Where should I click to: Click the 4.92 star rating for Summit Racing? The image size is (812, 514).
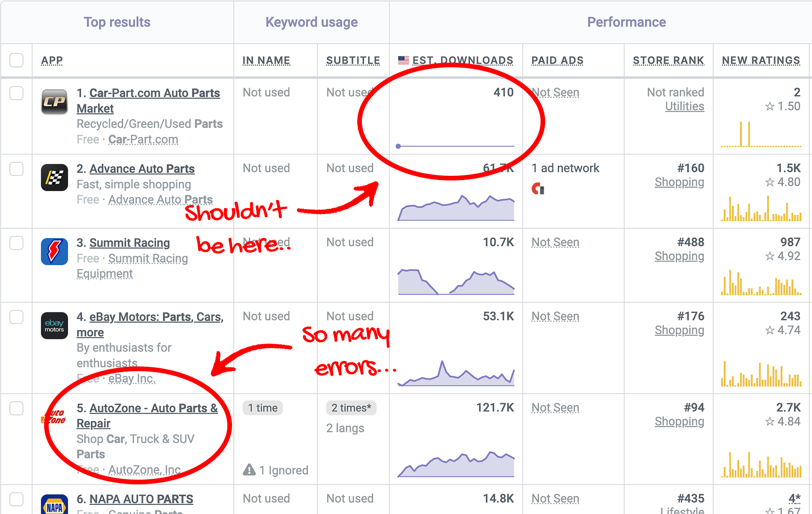pyautogui.click(x=783, y=256)
